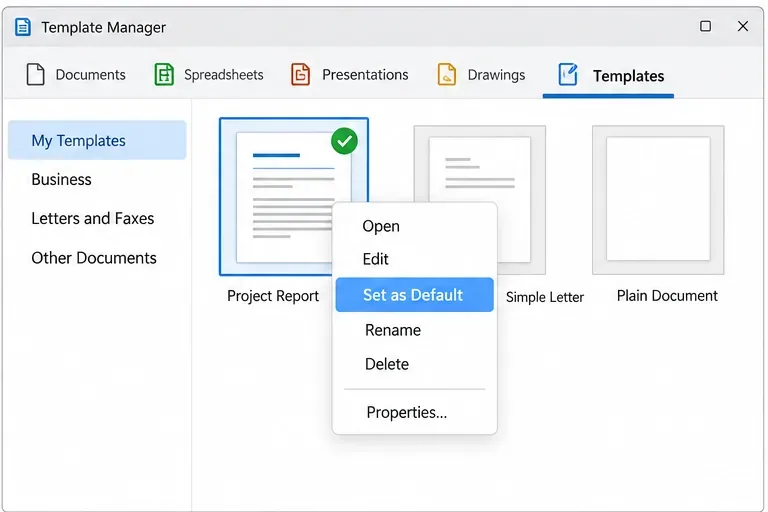Viewport: 768px width, 512px height.
Task: Select the Plain Document template thumbnail
Action: click(658, 199)
